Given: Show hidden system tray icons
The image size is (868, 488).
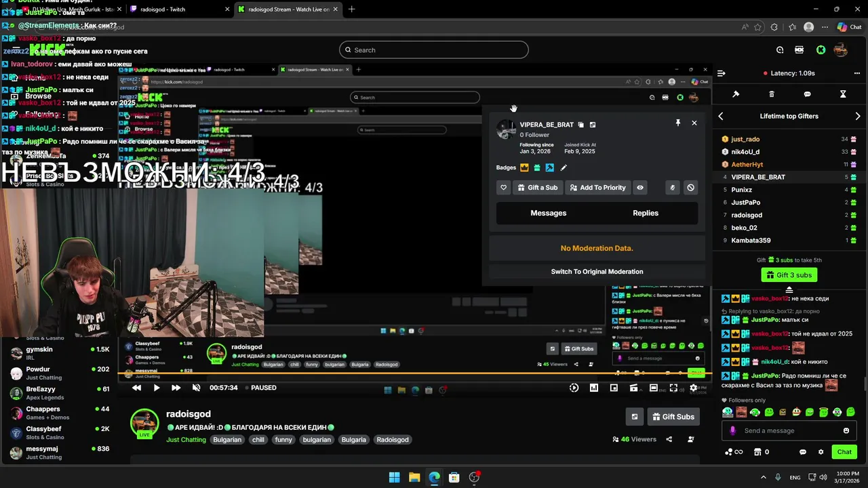Looking at the screenshot, I should (x=764, y=477).
